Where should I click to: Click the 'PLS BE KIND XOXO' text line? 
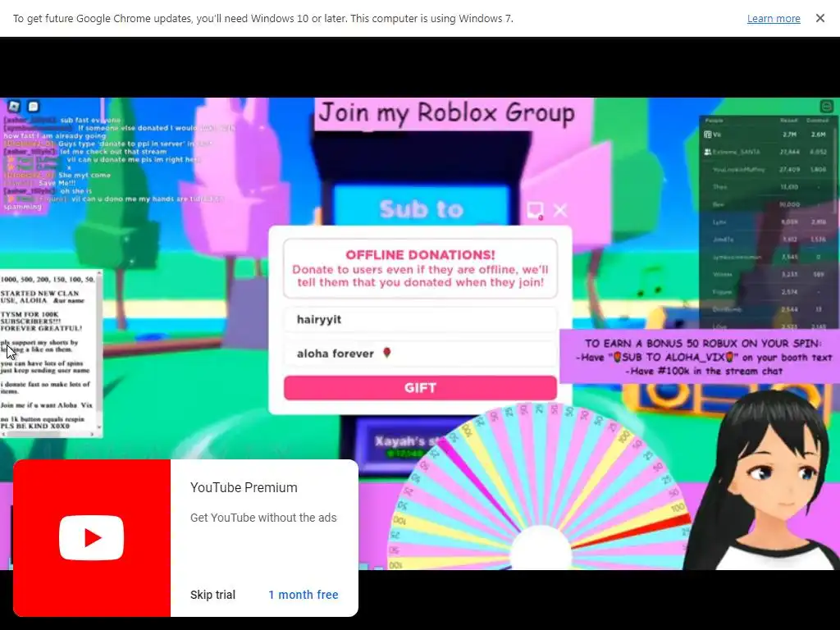tap(35, 426)
